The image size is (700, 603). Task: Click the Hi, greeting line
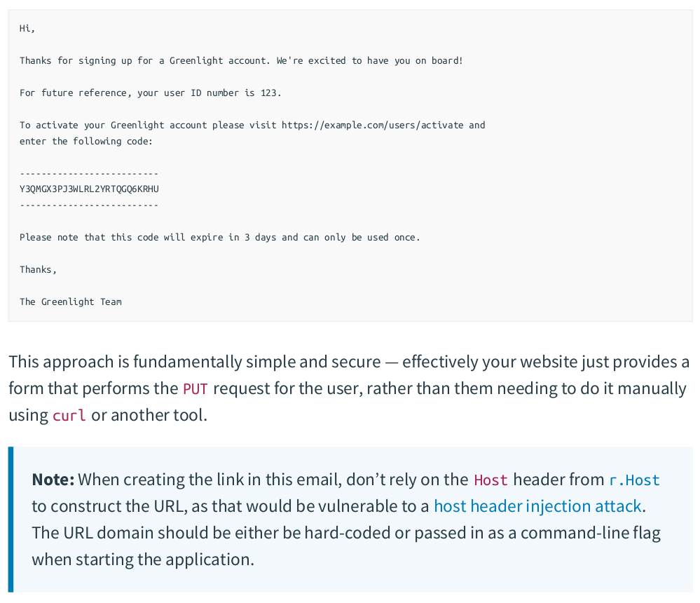[x=27, y=29]
